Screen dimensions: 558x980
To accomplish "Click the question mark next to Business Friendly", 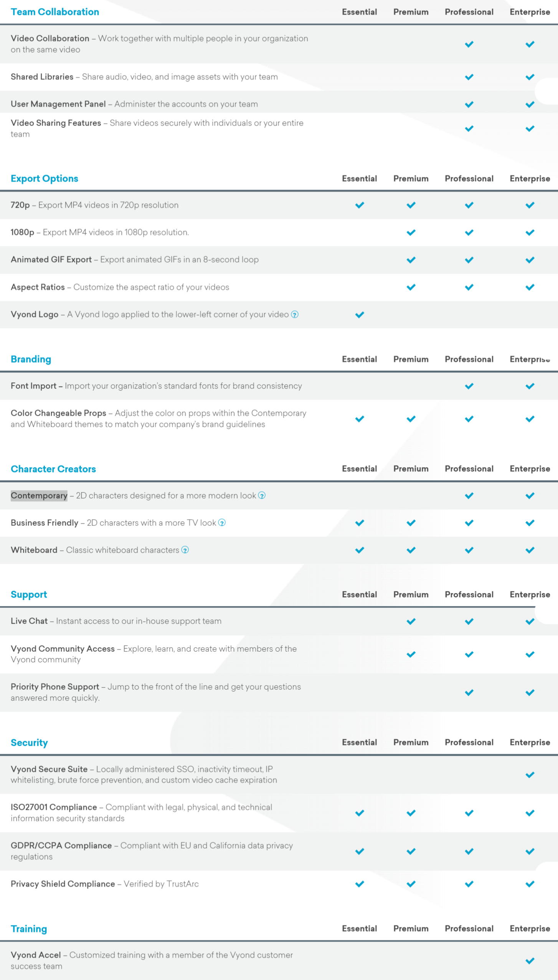I will (x=222, y=523).
